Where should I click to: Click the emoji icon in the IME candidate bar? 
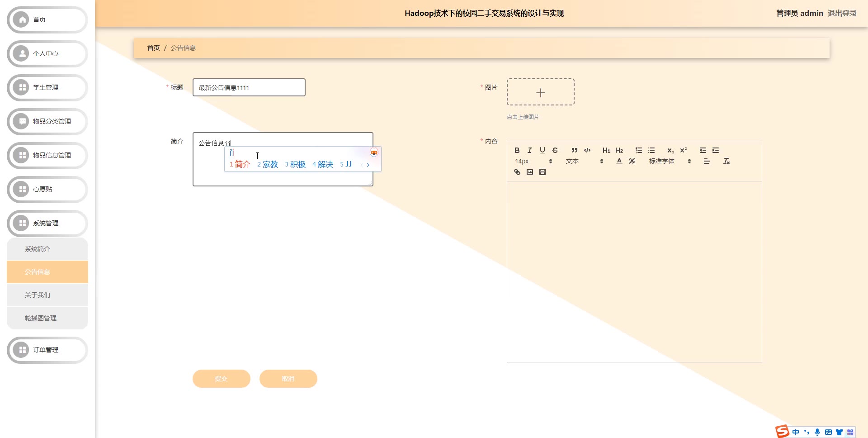tap(374, 152)
